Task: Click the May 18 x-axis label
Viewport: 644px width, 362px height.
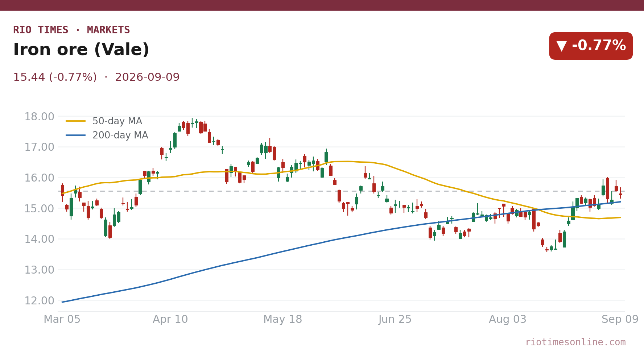Action: coord(283,320)
